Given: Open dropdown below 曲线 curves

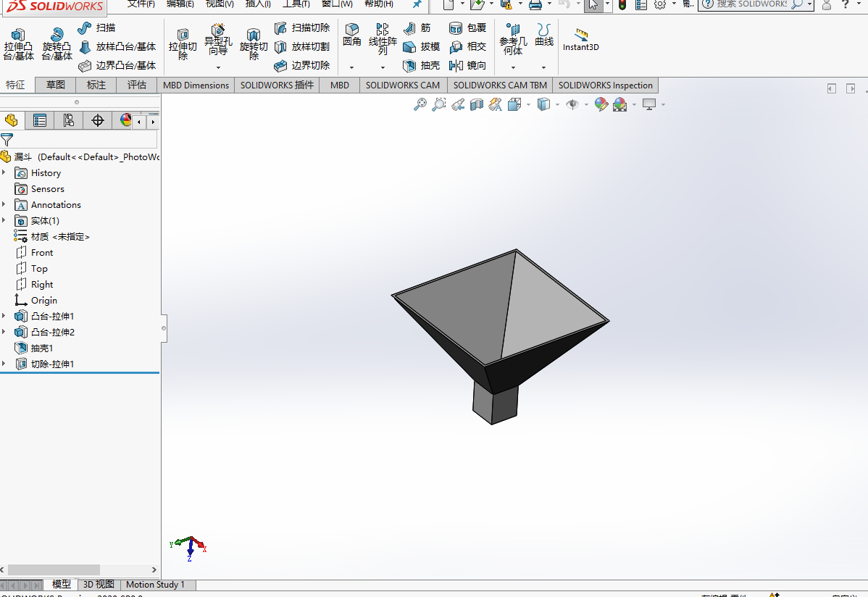Looking at the screenshot, I should (x=543, y=67).
